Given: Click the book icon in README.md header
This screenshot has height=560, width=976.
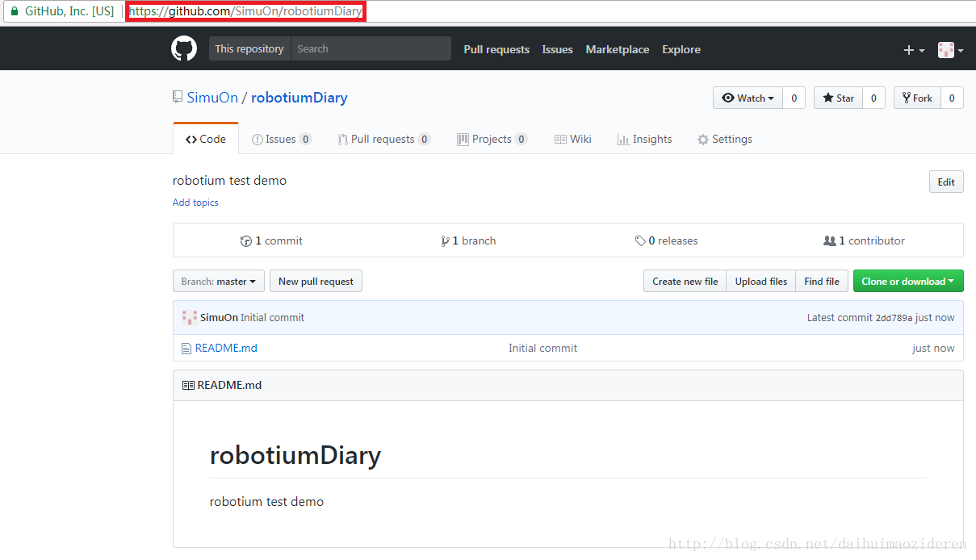Looking at the screenshot, I should [188, 386].
